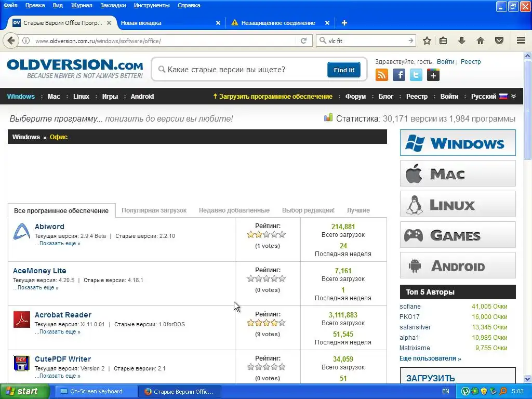Open the Pocket icon in toolbar
Image resolution: width=532 pixels, height=399 pixels.
click(x=499, y=41)
